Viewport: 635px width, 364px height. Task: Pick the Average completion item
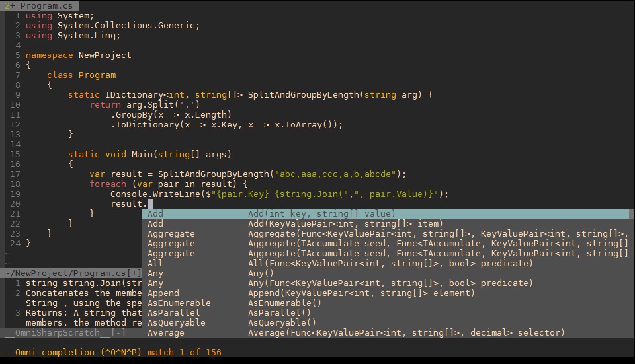coord(165,332)
